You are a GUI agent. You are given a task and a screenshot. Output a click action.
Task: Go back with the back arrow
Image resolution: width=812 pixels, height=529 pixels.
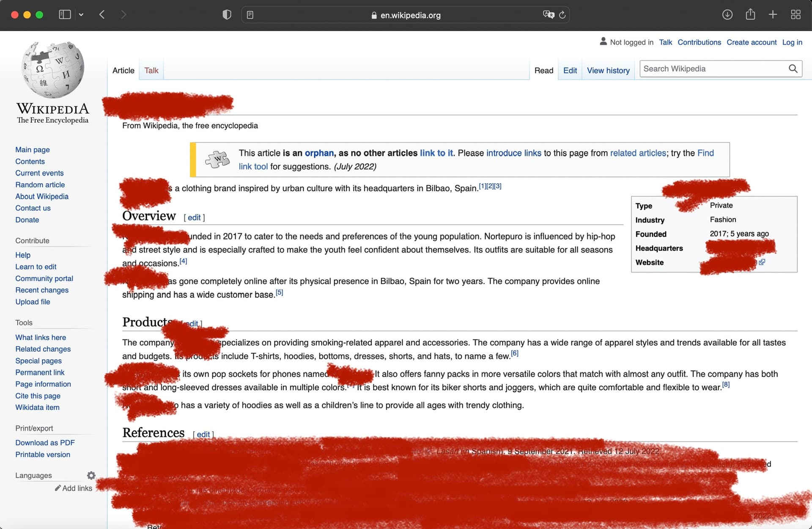click(102, 15)
